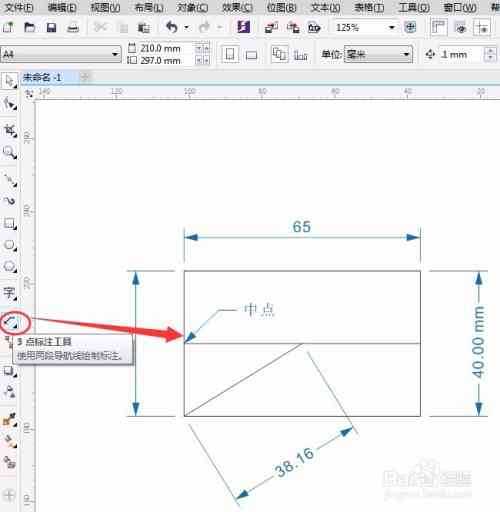
Task: Open the 文件(F) menu
Action: (19, 7)
